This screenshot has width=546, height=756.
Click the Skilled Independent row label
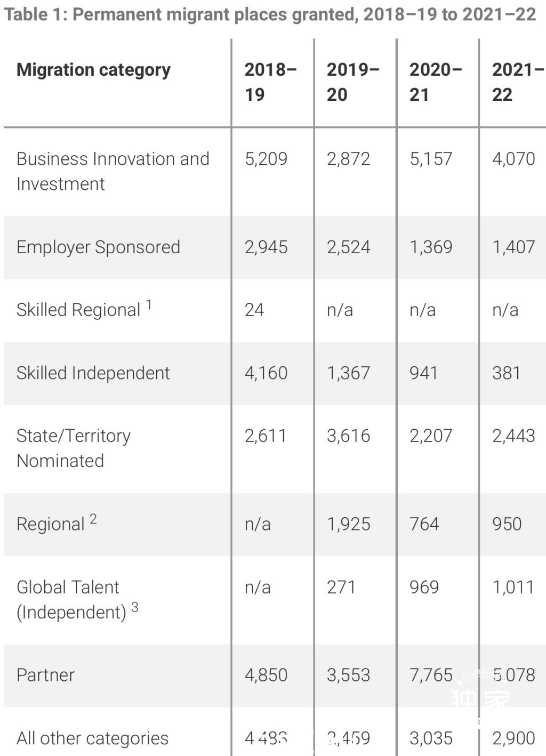(93, 373)
